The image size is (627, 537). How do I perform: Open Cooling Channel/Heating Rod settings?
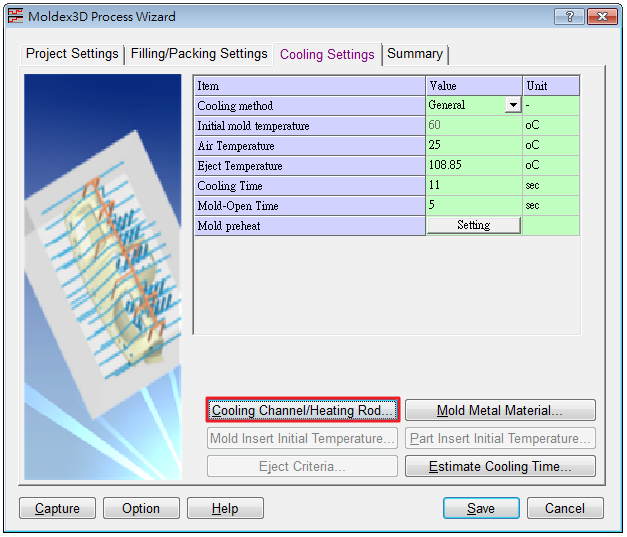(302, 410)
